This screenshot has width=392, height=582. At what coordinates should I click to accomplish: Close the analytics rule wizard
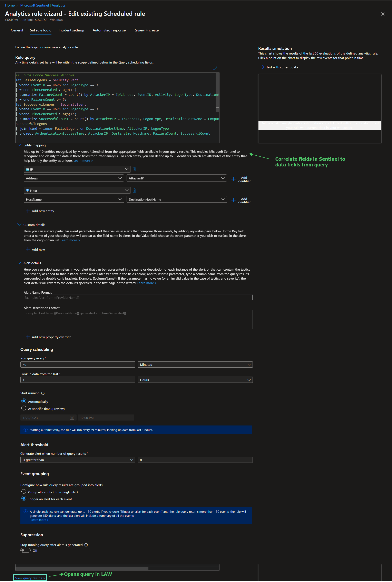383,14
